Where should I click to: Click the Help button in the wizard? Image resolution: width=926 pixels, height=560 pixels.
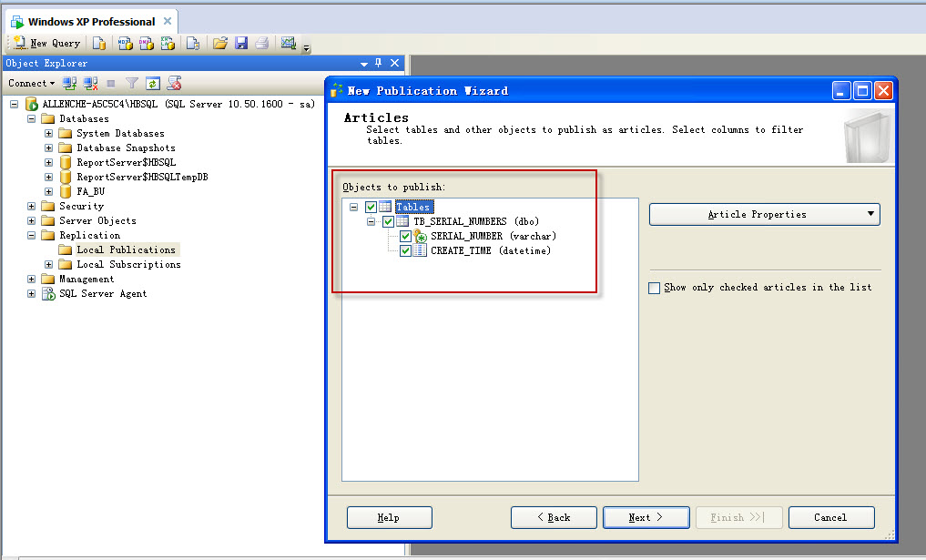coord(389,517)
